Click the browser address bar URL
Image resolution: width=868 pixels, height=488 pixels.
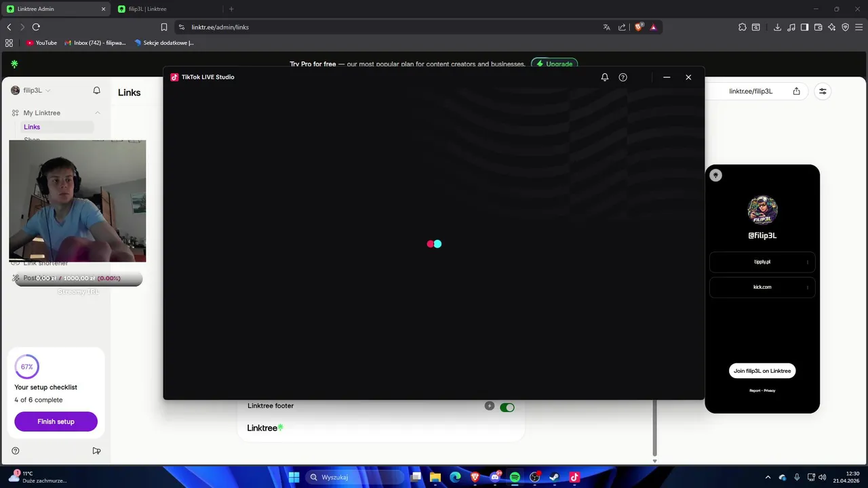(x=220, y=27)
